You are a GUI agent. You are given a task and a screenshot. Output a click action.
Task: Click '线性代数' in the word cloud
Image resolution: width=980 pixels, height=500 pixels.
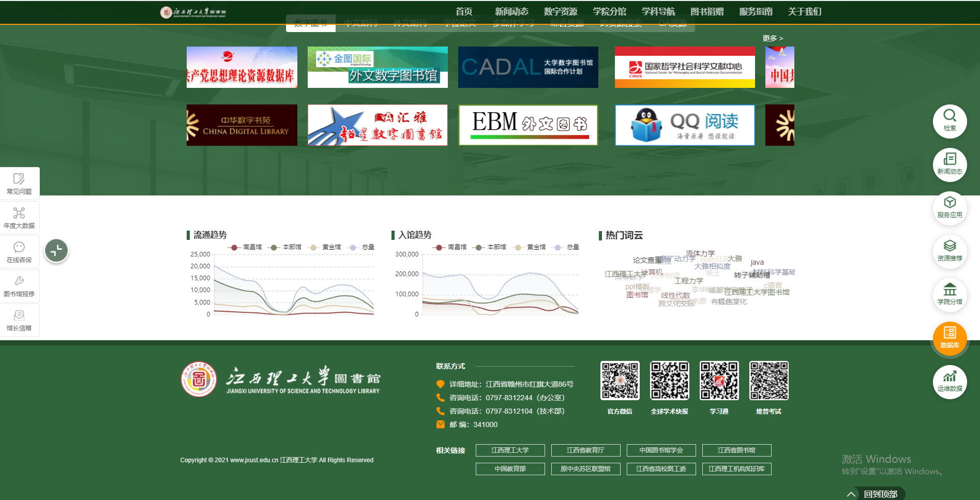click(675, 295)
